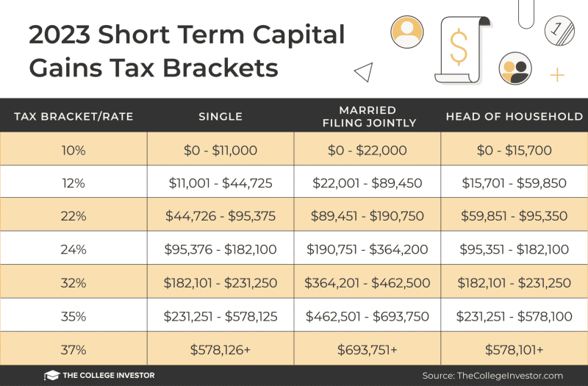Click the $190,751 - $364,200 married cell
This screenshot has height=386, width=588.
[367, 249]
